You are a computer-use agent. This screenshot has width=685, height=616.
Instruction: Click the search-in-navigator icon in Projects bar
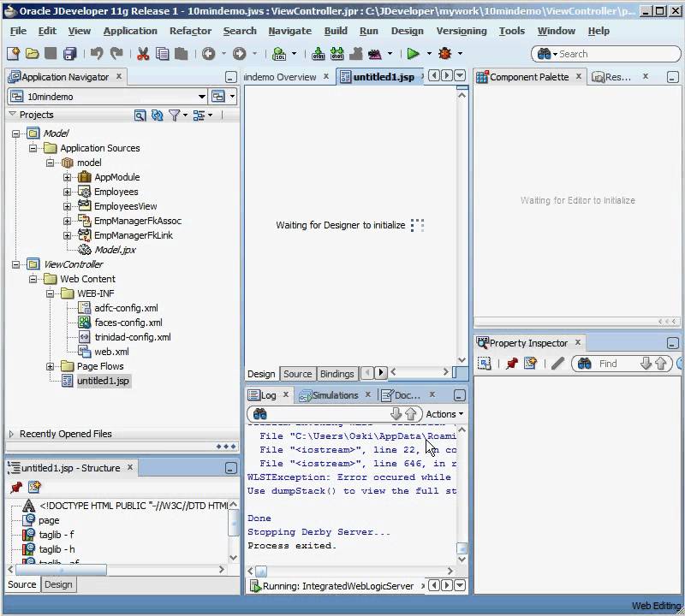tap(140, 115)
